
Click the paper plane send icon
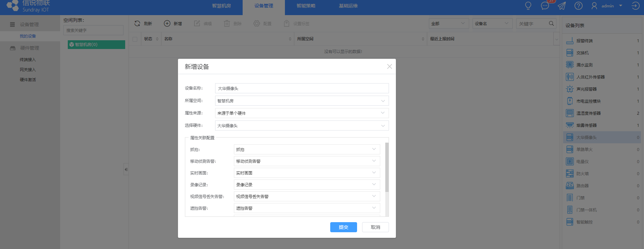pyautogui.click(x=562, y=6)
